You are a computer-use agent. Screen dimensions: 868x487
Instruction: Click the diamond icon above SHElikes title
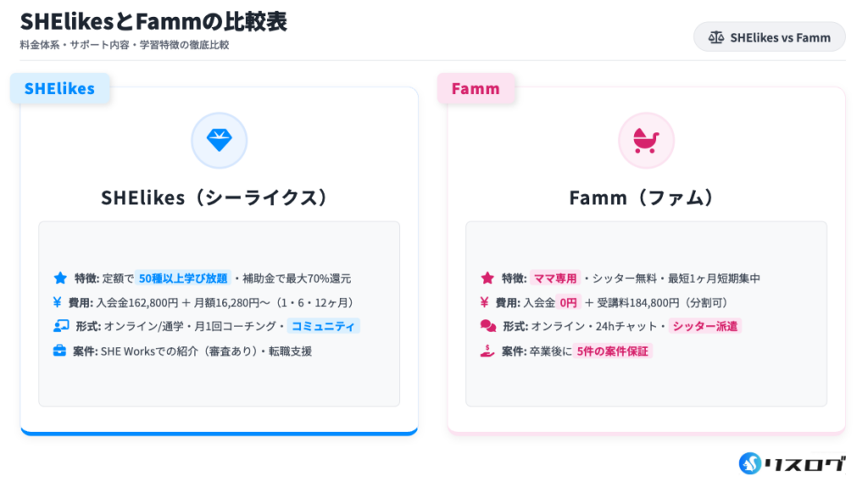[x=219, y=140]
